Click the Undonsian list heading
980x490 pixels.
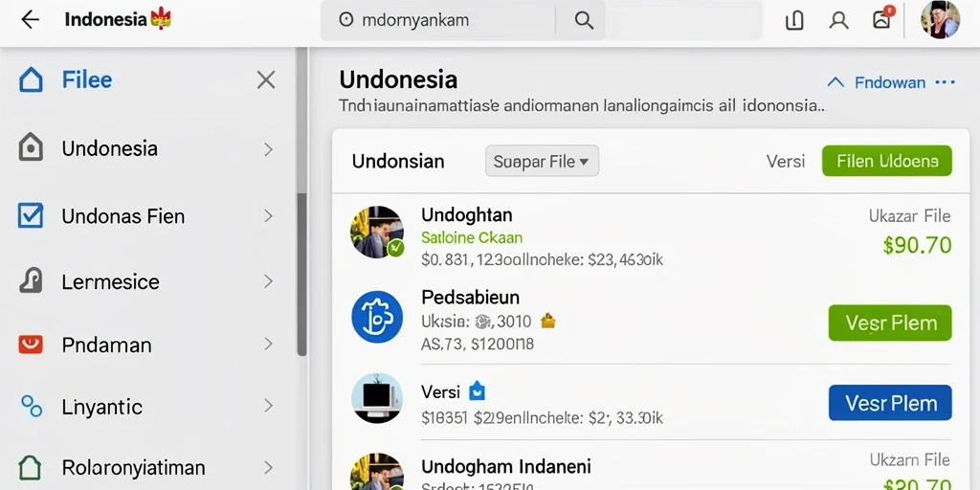click(x=398, y=162)
